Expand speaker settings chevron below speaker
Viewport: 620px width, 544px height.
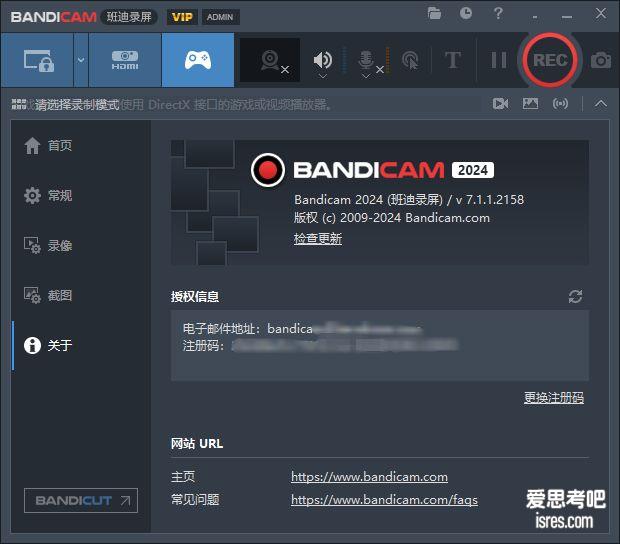pos(323,76)
